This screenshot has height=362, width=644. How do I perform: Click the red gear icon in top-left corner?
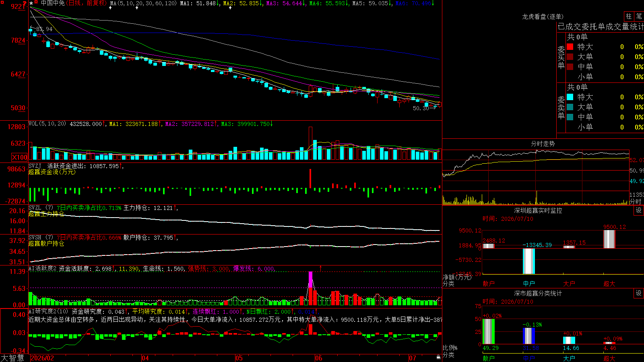tap(2, 2)
